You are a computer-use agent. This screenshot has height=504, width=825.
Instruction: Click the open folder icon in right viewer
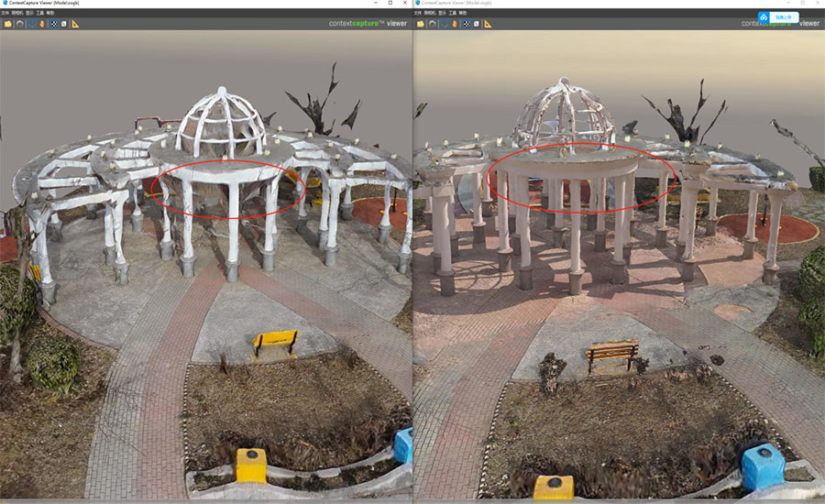[x=420, y=24]
